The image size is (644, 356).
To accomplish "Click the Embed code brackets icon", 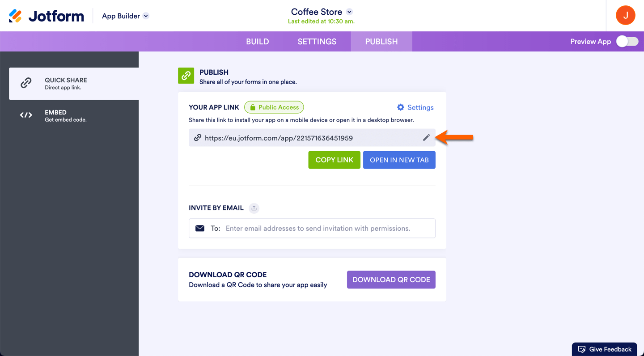I will [26, 115].
